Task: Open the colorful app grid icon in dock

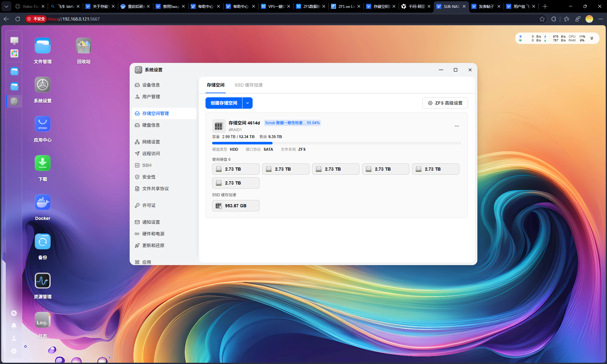Action: point(14,53)
